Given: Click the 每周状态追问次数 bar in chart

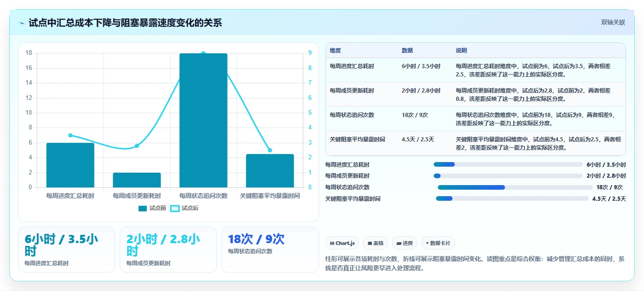Looking at the screenshot, I should (203, 120).
